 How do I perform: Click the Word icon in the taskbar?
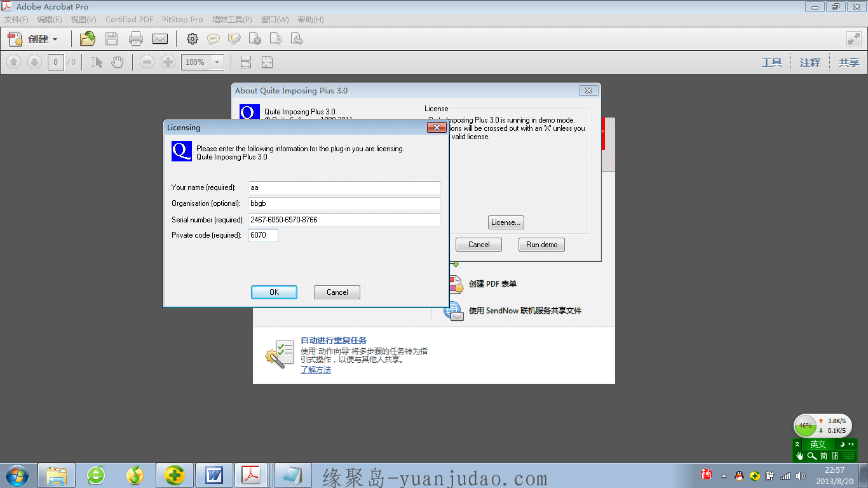[x=214, y=475]
